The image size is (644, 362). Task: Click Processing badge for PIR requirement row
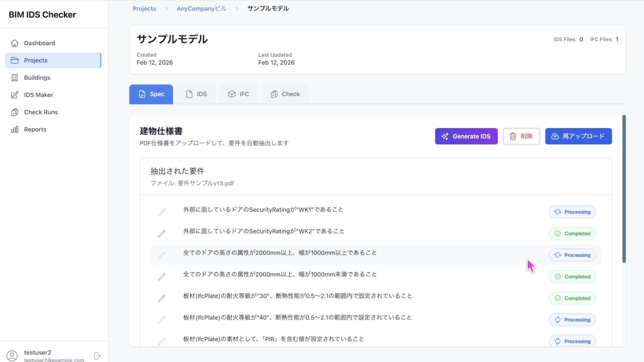(x=572, y=341)
